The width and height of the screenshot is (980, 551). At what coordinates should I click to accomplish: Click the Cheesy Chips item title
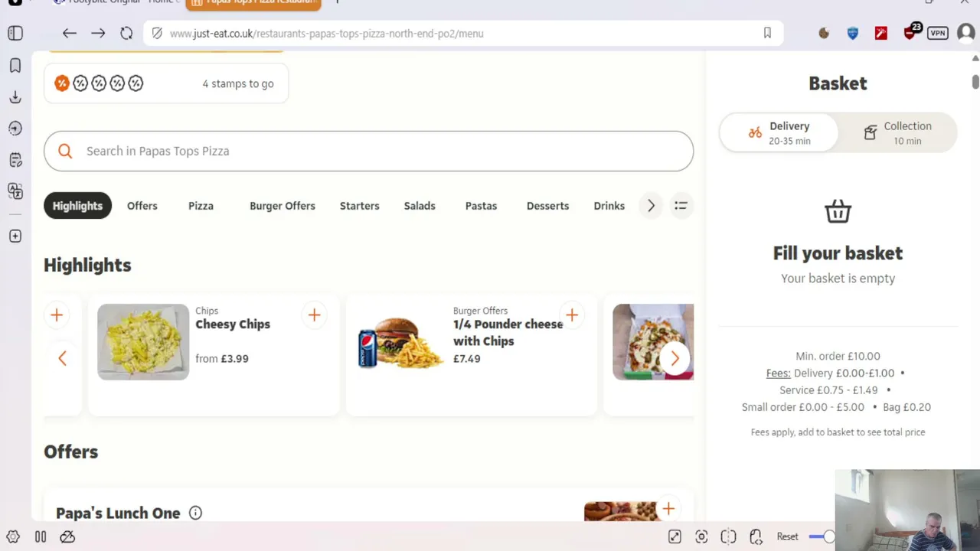point(233,324)
